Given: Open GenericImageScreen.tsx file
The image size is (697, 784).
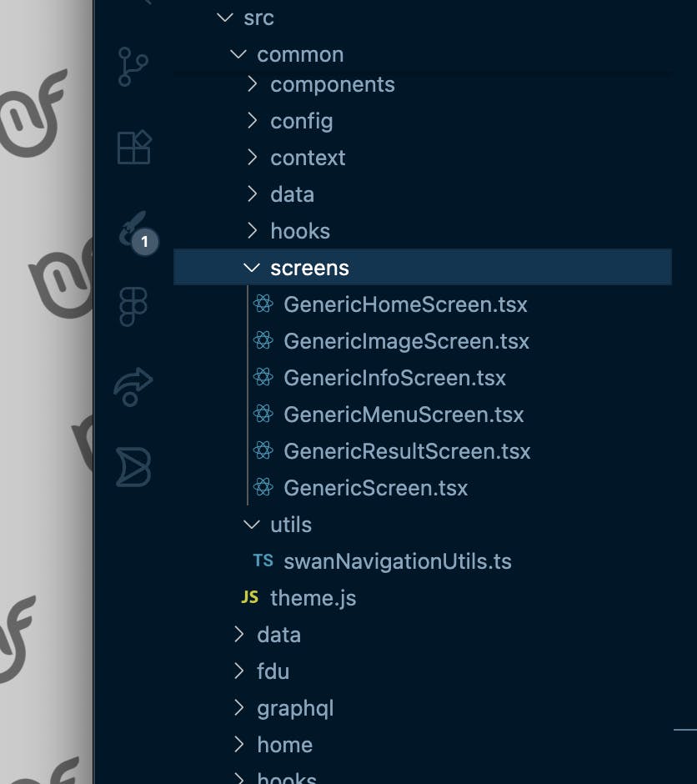Looking at the screenshot, I should pos(406,341).
